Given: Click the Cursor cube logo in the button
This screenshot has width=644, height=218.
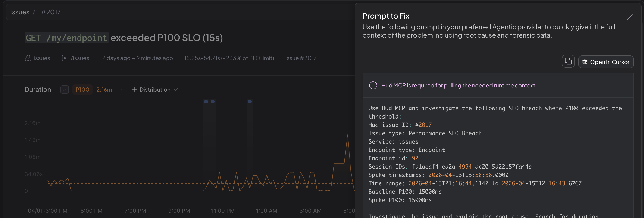Looking at the screenshot, I should coord(585,62).
